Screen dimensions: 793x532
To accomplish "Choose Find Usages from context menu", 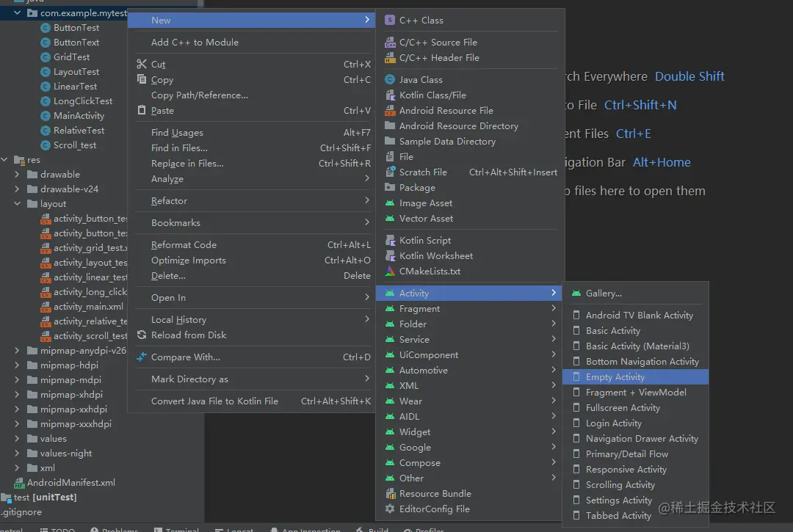I will click(251, 132).
